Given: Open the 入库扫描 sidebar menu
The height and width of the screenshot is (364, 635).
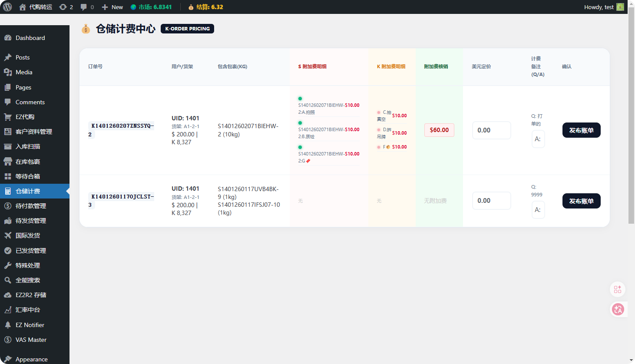Looking at the screenshot, I should [28, 146].
